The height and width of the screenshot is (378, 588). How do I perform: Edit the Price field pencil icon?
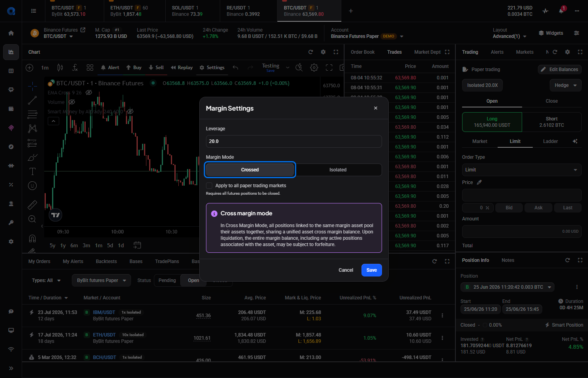[479, 182]
